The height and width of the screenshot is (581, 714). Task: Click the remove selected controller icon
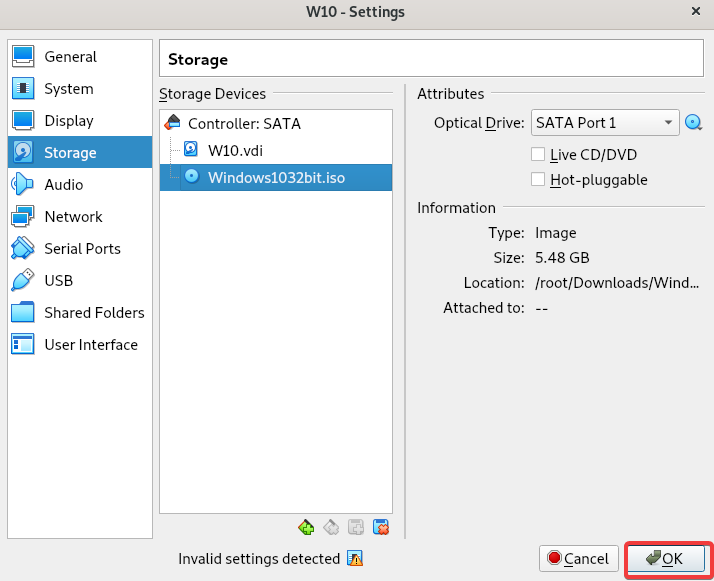[x=331, y=527]
